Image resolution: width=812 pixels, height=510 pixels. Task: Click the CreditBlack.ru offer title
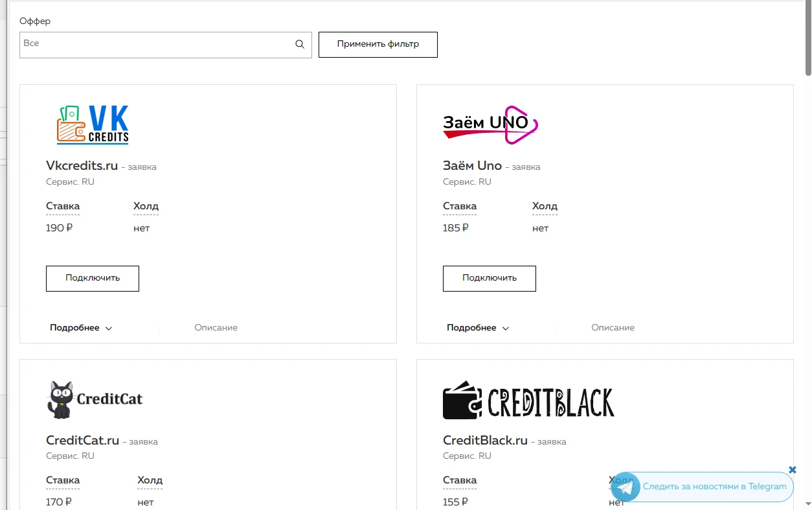point(486,440)
